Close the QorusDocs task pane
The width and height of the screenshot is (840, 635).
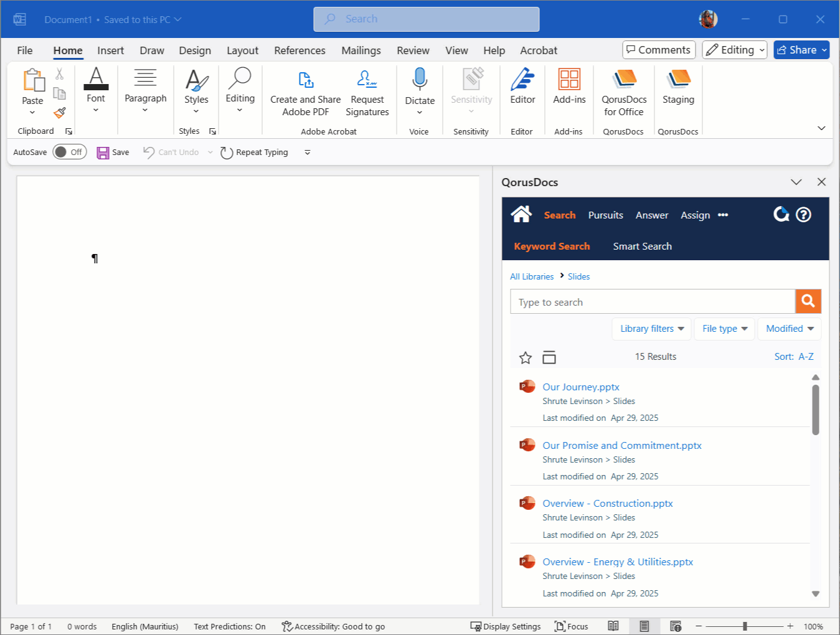[821, 182]
